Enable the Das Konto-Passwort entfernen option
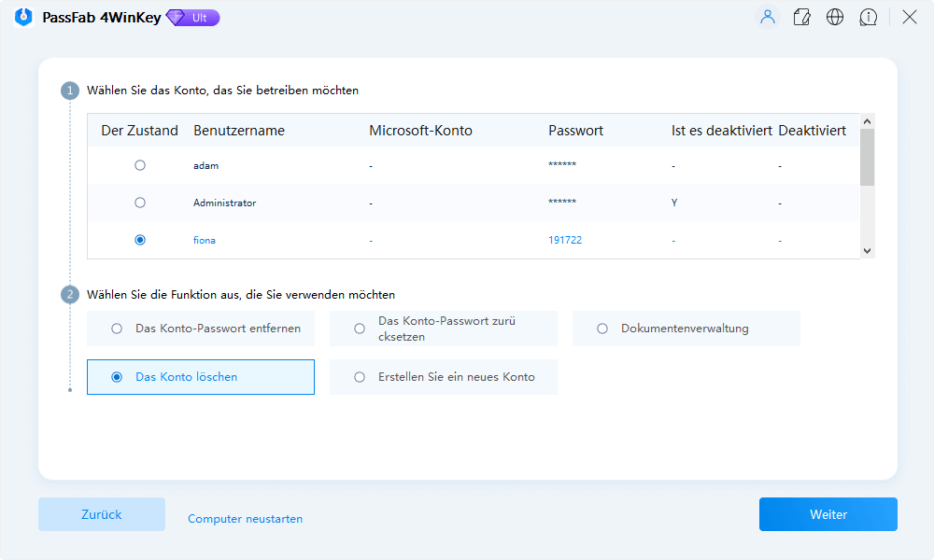The width and height of the screenshot is (934, 560). pos(115,328)
